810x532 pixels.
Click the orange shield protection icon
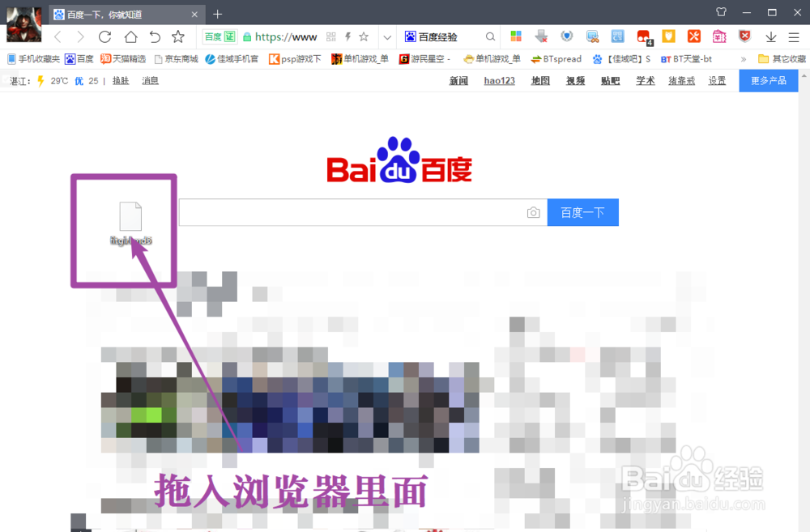(669, 36)
